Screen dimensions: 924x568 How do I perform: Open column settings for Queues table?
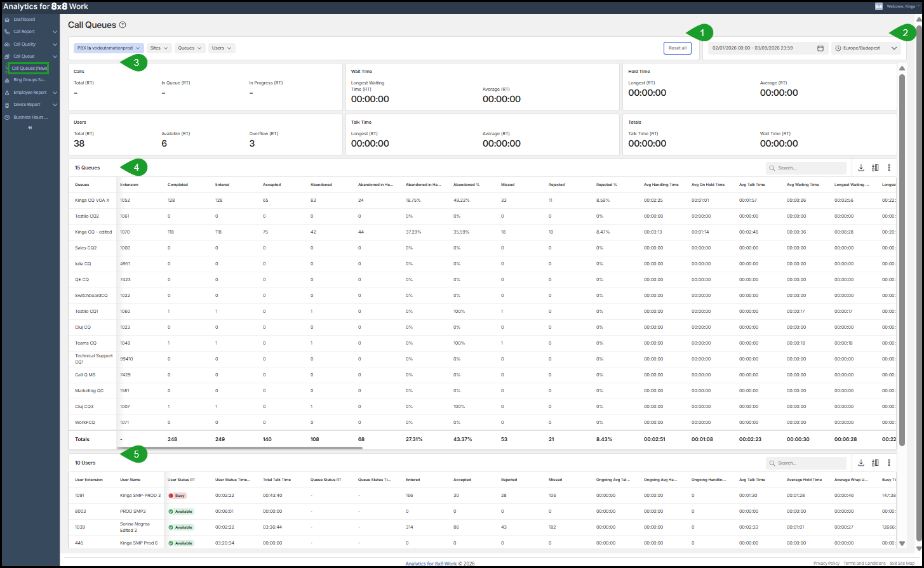click(x=875, y=168)
